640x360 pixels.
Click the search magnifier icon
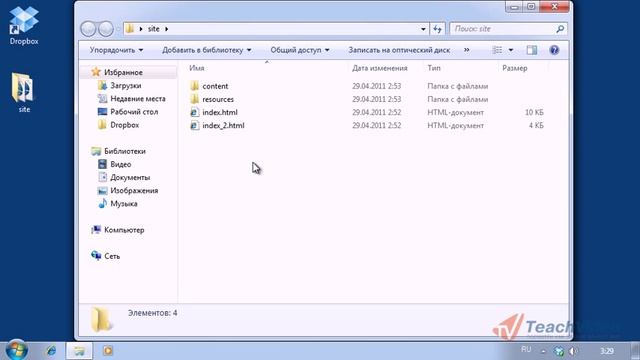(560, 29)
